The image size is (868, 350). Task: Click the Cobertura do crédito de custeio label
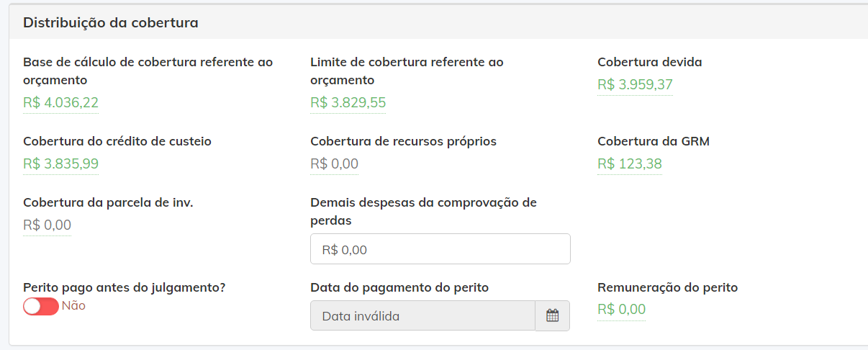tap(117, 141)
